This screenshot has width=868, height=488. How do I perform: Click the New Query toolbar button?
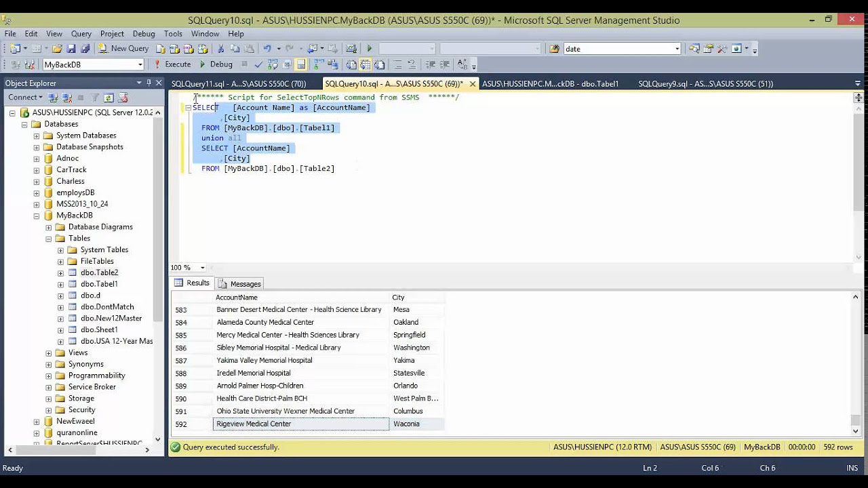pyautogui.click(x=123, y=49)
